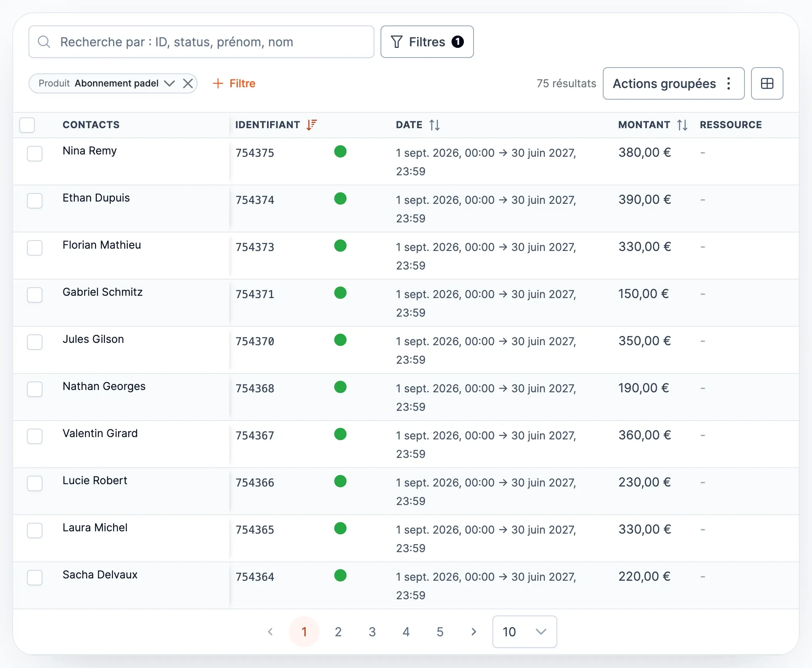Click identifier 754365
This screenshot has height=668, width=812.
coord(255,530)
